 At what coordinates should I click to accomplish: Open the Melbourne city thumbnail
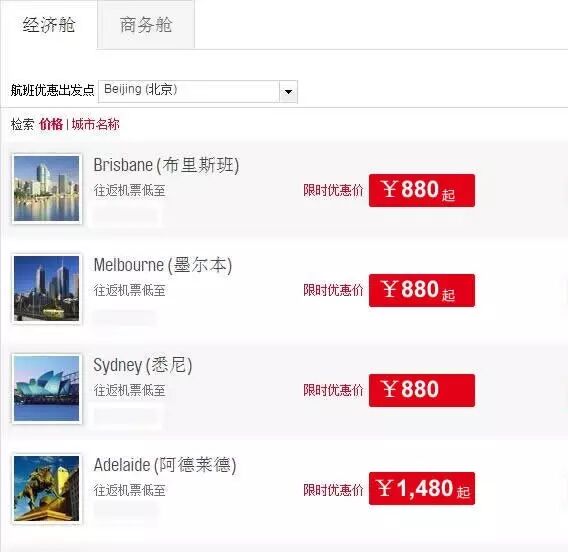click(x=46, y=288)
